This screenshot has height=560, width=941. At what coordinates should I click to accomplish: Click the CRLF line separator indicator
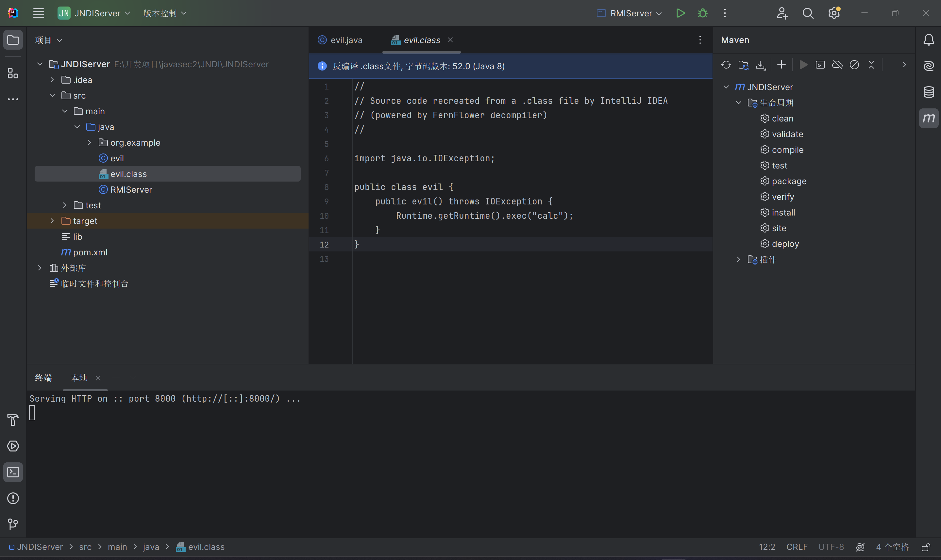(x=797, y=547)
